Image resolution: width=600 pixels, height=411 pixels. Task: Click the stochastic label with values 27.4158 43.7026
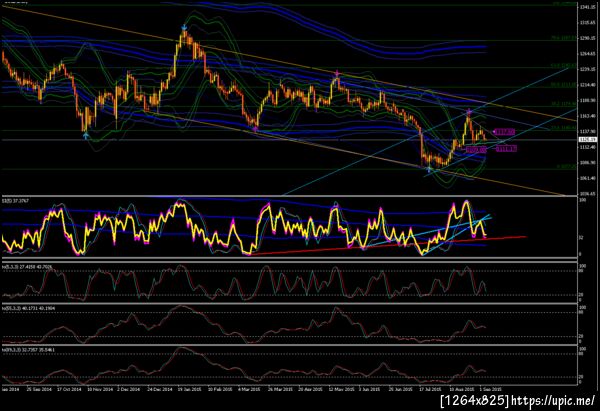pos(27,266)
